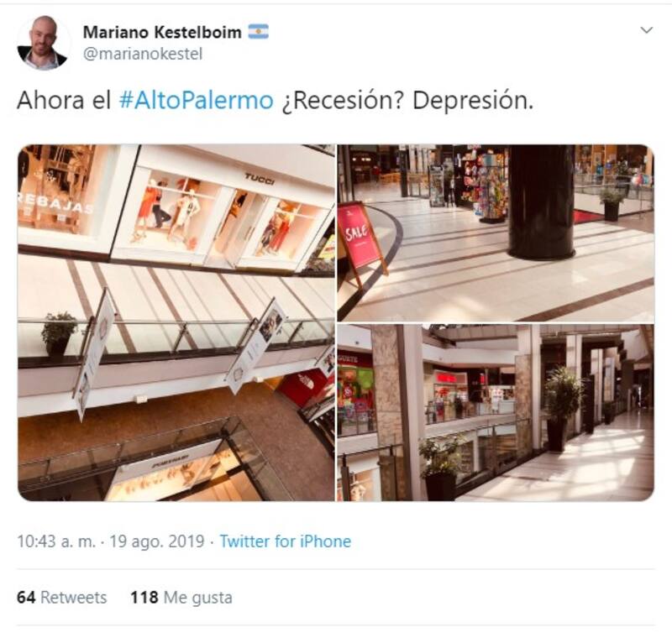Open Mariano Kestelboim's profile avatar
The image size is (672, 638).
[x=43, y=44]
